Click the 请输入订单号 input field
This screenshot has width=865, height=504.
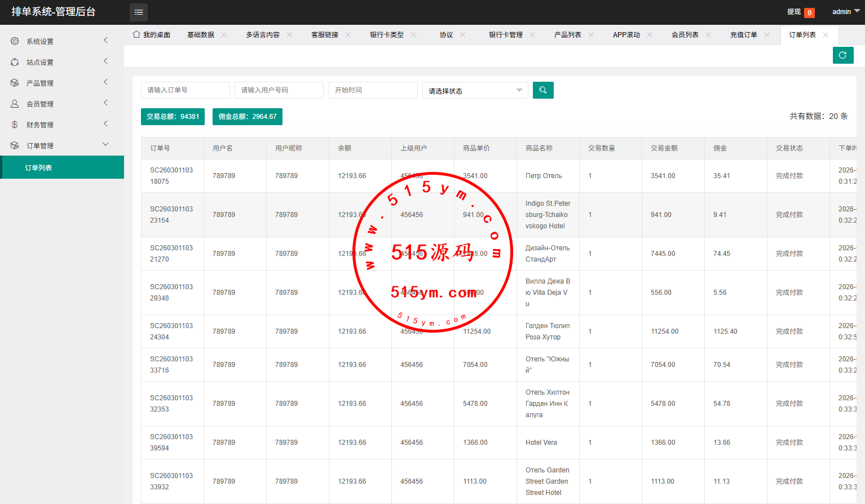tap(185, 90)
